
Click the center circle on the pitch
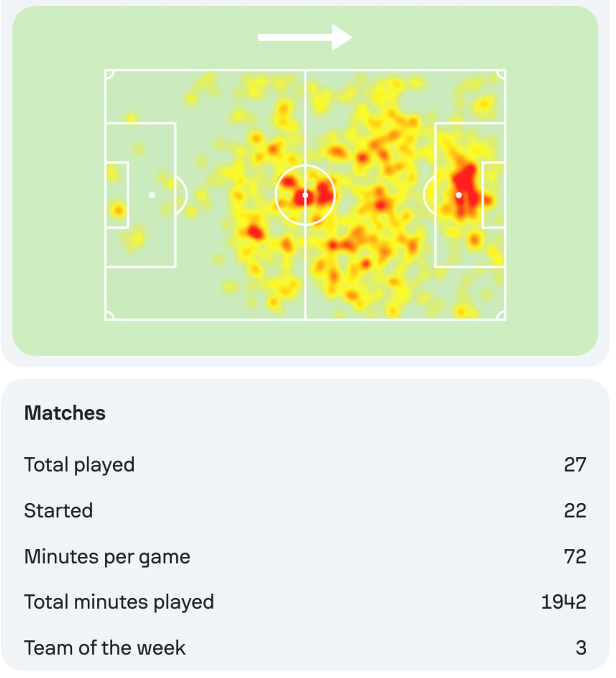tap(305, 195)
